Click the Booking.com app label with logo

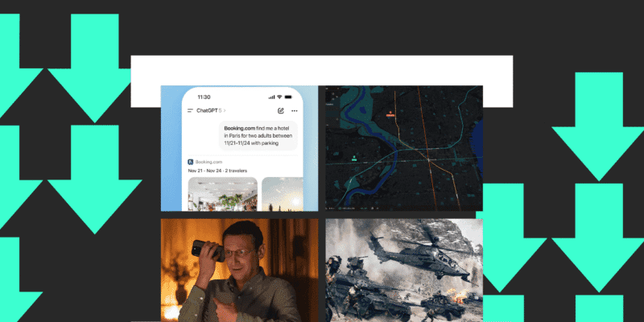205,162
